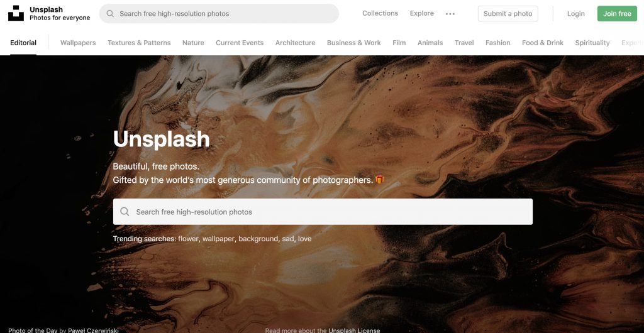Click the Unsplash logo icon
This screenshot has width=644, height=333.
click(x=16, y=13)
